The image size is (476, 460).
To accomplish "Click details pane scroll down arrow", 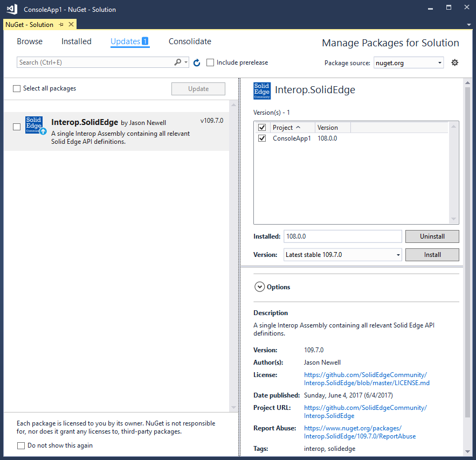I will pyautogui.click(x=467, y=452).
